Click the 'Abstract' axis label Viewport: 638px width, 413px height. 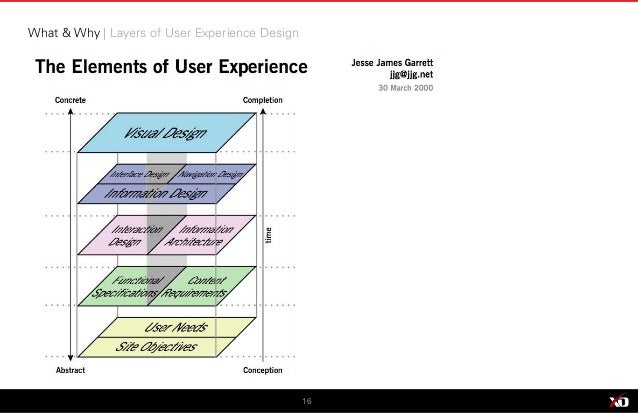click(70, 370)
